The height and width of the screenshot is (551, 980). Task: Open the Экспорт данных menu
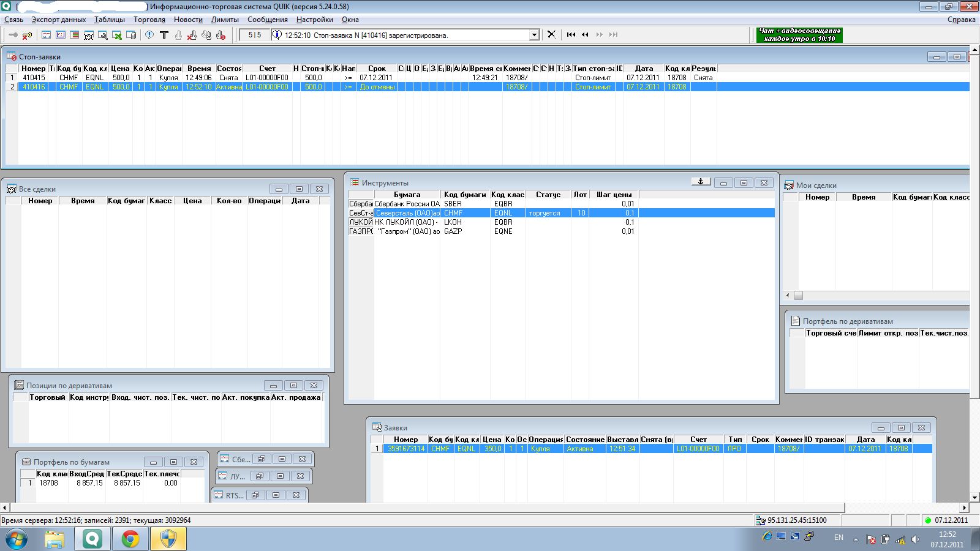[x=59, y=20]
